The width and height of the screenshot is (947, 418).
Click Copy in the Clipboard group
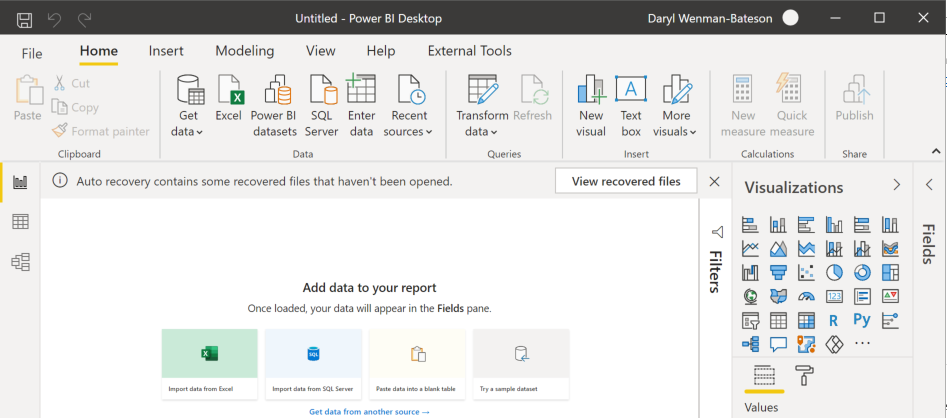(75, 107)
